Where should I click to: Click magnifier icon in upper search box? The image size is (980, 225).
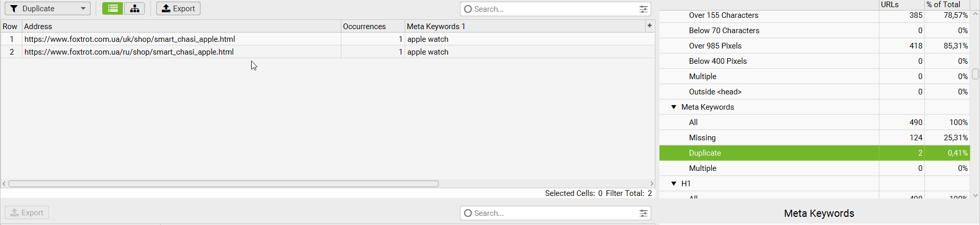coord(468,9)
